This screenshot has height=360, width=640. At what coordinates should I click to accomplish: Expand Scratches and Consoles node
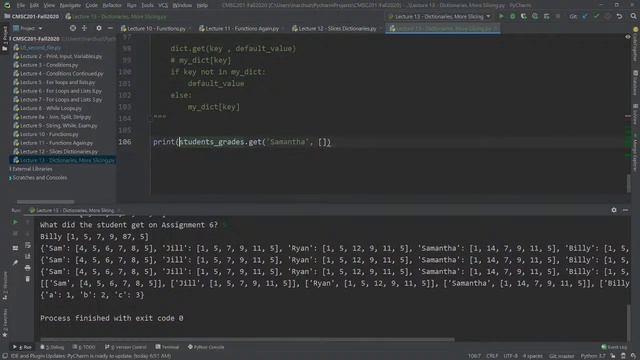10,178
